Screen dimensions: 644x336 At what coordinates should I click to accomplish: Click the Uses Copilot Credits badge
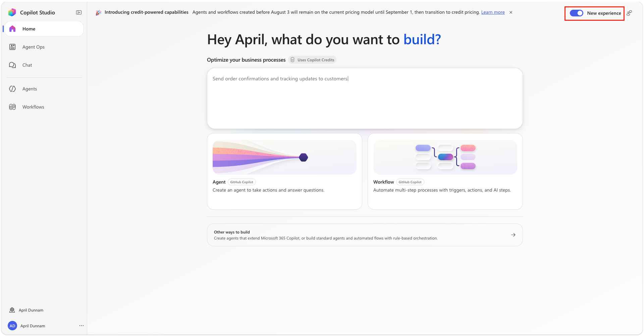click(x=312, y=60)
